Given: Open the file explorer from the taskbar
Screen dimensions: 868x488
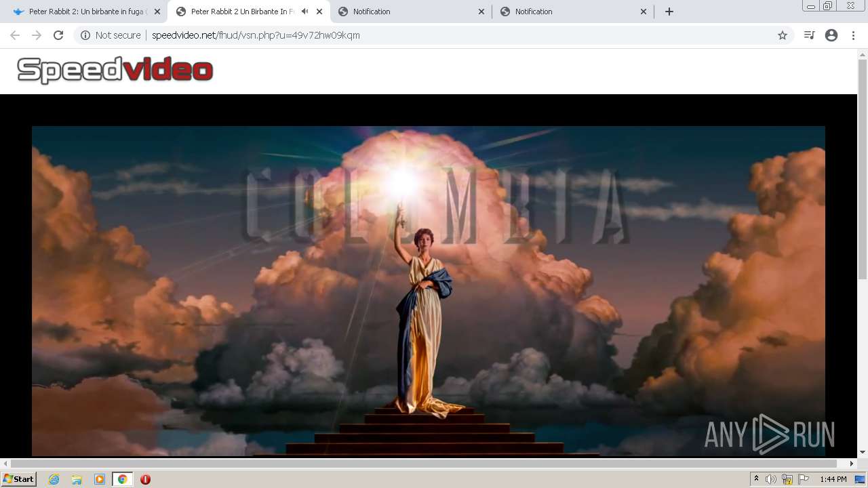Looking at the screenshot, I should tap(77, 479).
